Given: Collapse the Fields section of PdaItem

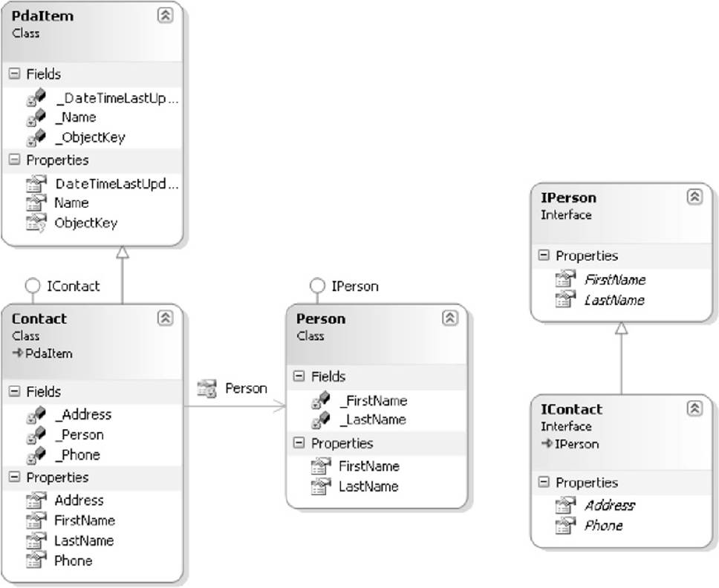Looking at the screenshot, I should pos(15,73).
